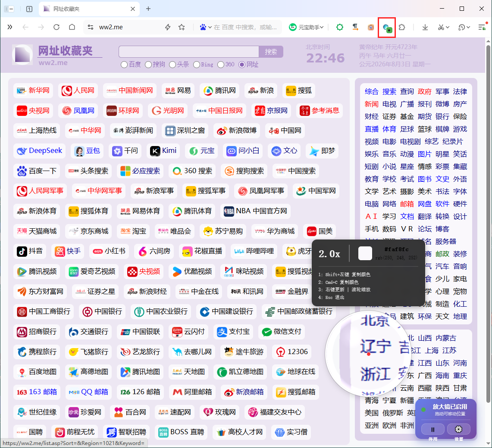
Task: Select the 网址 search radio button
Action: [241, 65]
